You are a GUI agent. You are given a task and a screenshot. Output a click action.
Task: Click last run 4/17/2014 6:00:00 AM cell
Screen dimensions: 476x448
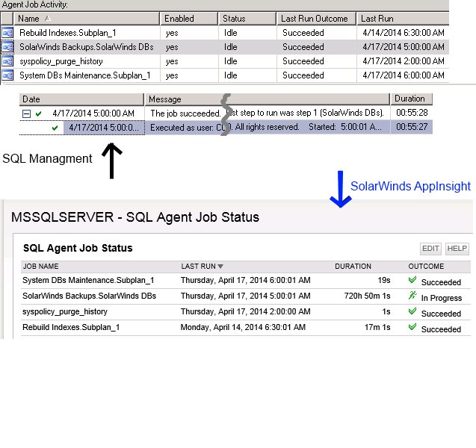click(404, 75)
